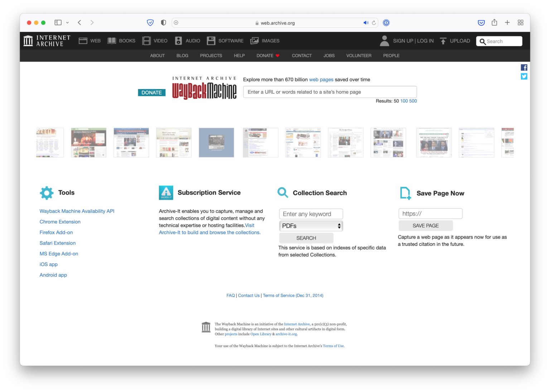Open the FAQ footer link
This screenshot has height=392, width=550.
[x=231, y=295]
